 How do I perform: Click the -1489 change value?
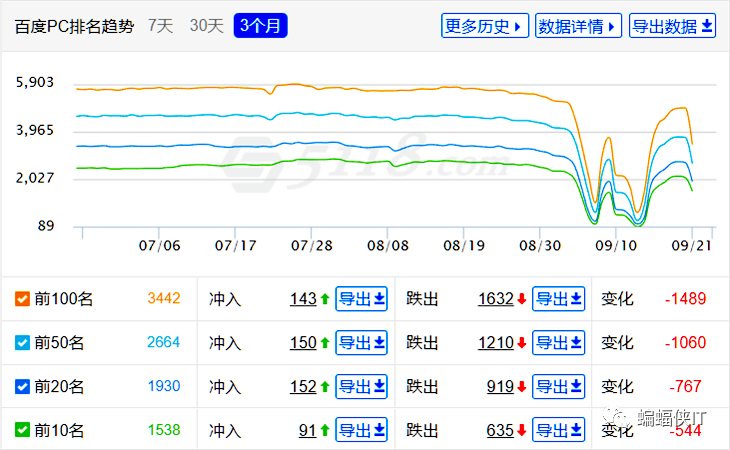pyautogui.click(x=685, y=299)
